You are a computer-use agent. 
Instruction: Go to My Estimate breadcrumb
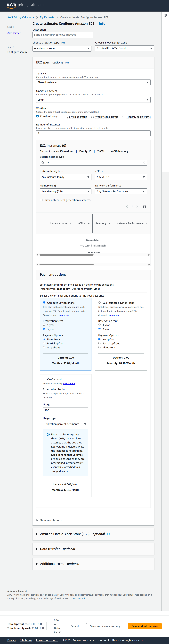pyautogui.click(x=47, y=17)
